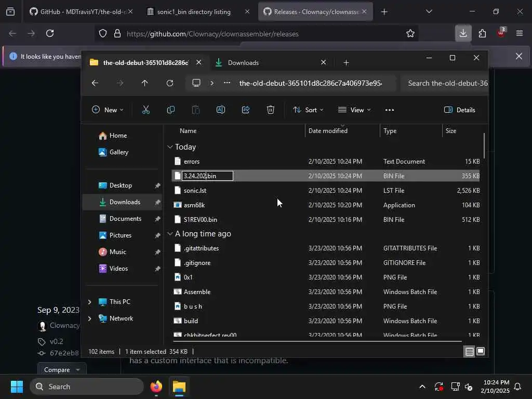This screenshot has width=532, height=399.
Task: Open Firefox tracking protection shield icon
Action: (103, 34)
